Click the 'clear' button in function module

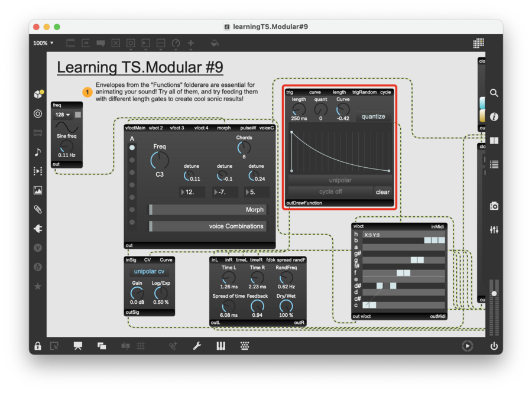point(383,191)
